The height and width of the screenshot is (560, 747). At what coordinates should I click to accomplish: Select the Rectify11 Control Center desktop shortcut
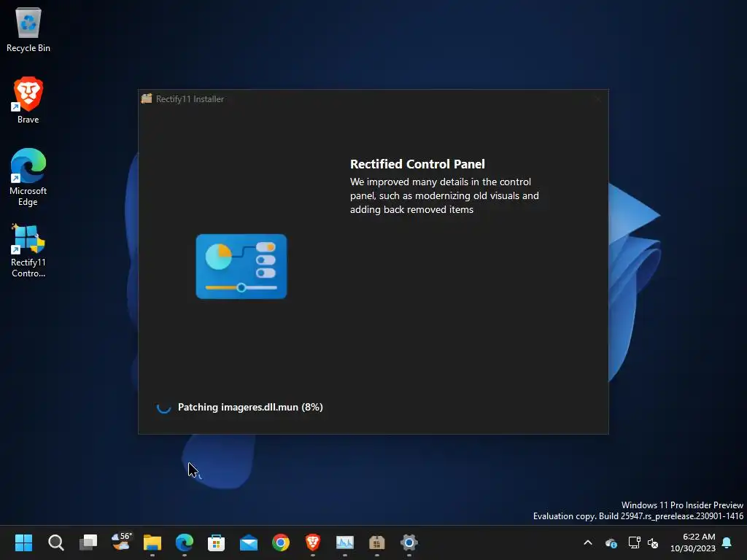pos(28,251)
